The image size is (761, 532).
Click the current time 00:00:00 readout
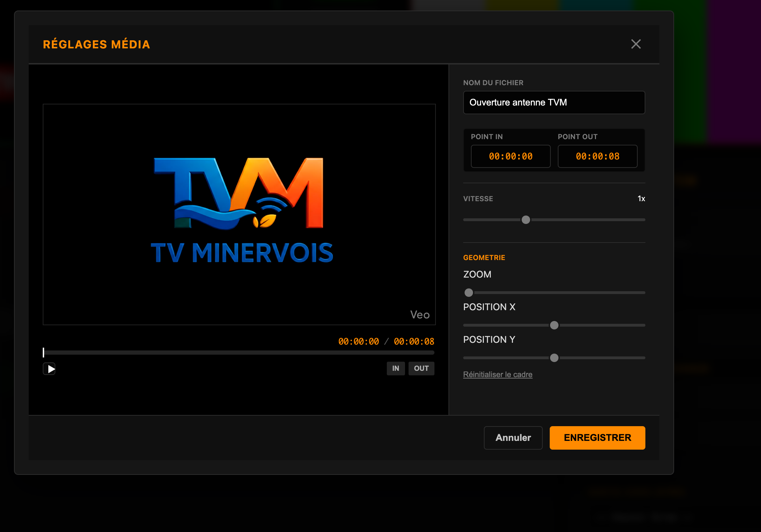coord(358,341)
